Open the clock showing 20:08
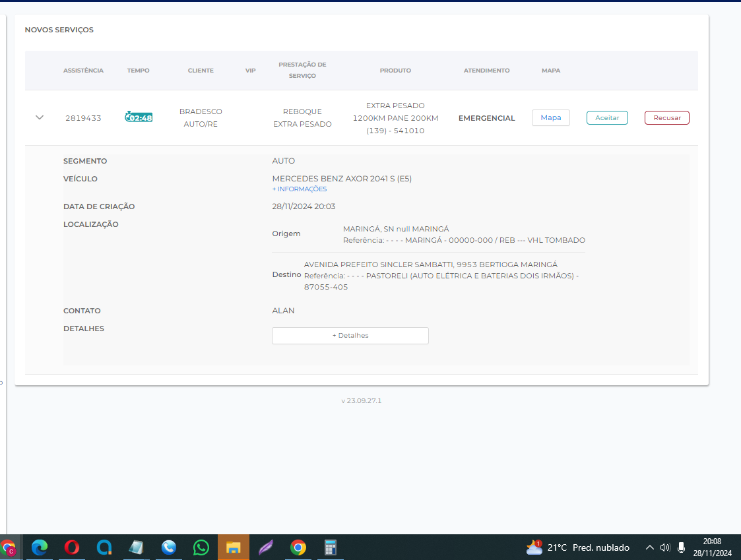Image resolution: width=741 pixels, height=560 pixels. pyautogui.click(x=712, y=547)
